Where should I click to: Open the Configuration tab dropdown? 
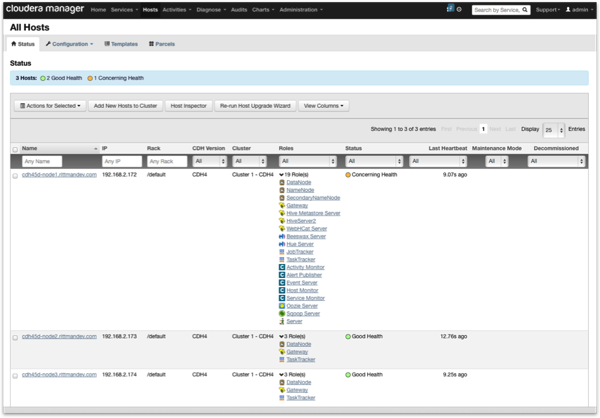coord(69,44)
